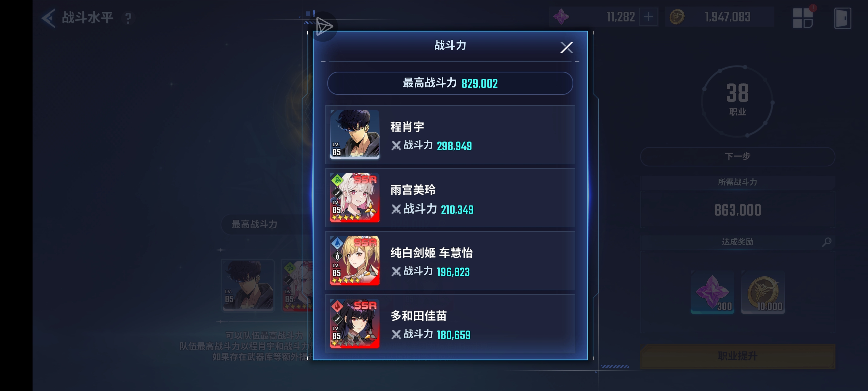Select 雨宫美玲 SSR portrait
Viewport: 868px width, 391px height.
355,197
